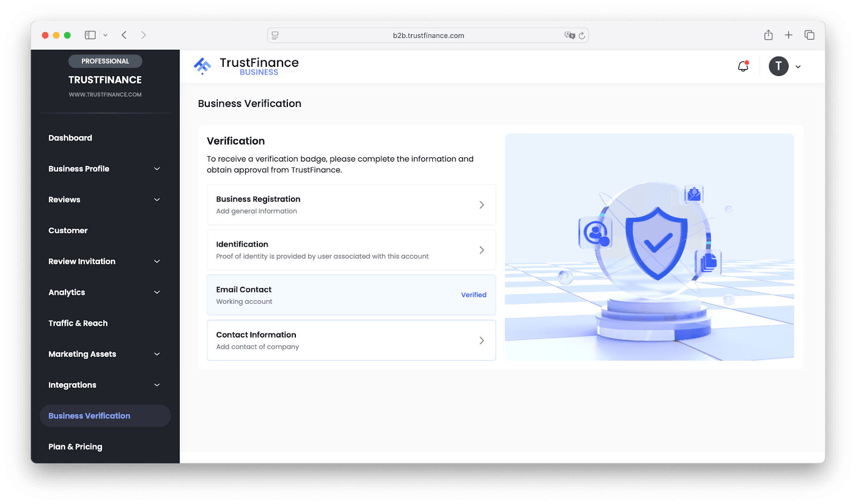The width and height of the screenshot is (856, 504).
Task: Expand the Marketing Assets chevron
Action: [157, 354]
